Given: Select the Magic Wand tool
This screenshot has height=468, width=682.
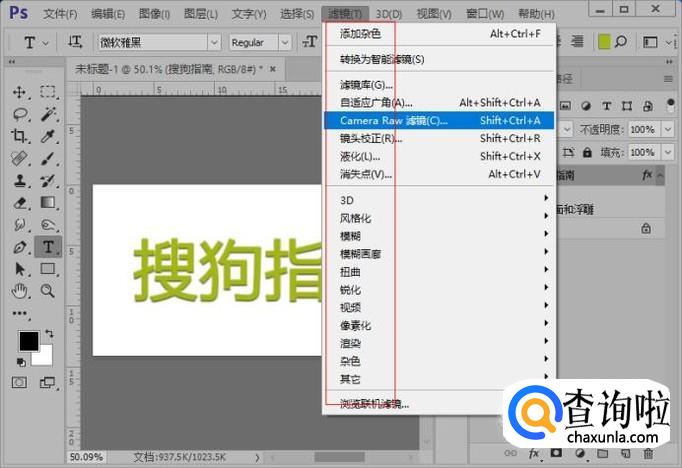Looking at the screenshot, I should point(48,114).
